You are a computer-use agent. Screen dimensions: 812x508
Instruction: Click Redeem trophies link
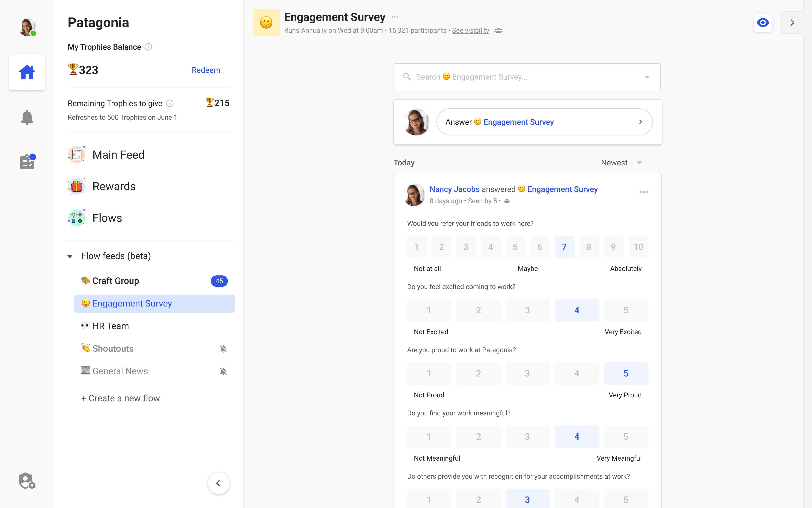pyautogui.click(x=206, y=70)
